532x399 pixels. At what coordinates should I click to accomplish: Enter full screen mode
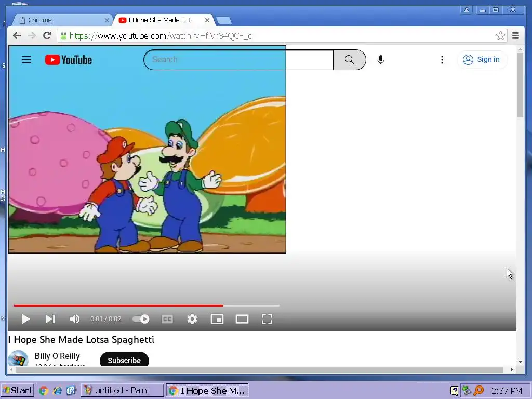267,319
